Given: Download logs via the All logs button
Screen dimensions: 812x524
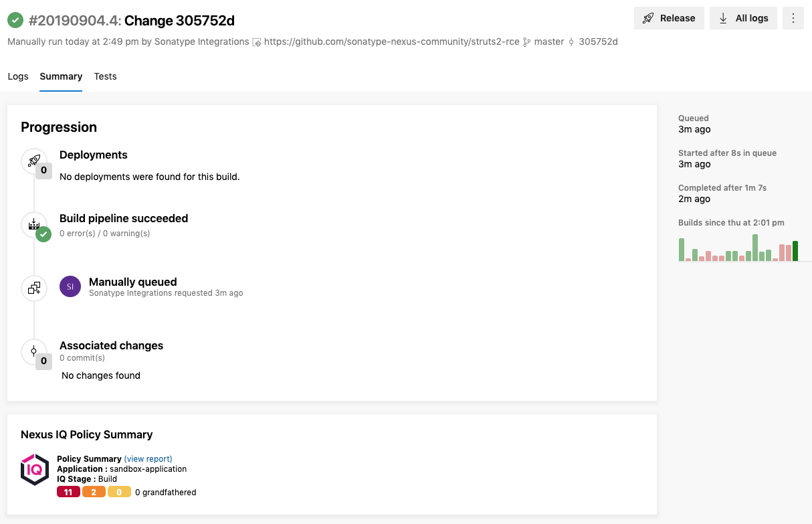Looking at the screenshot, I should (743, 18).
